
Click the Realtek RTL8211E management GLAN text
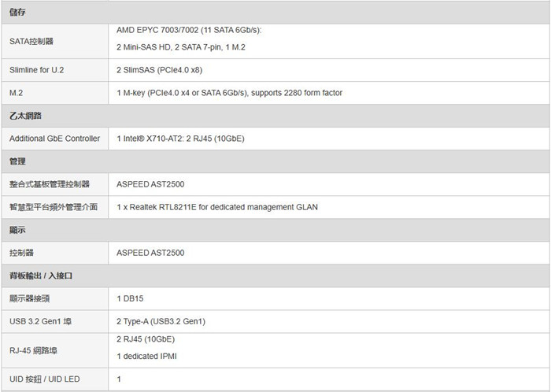point(216,207)
